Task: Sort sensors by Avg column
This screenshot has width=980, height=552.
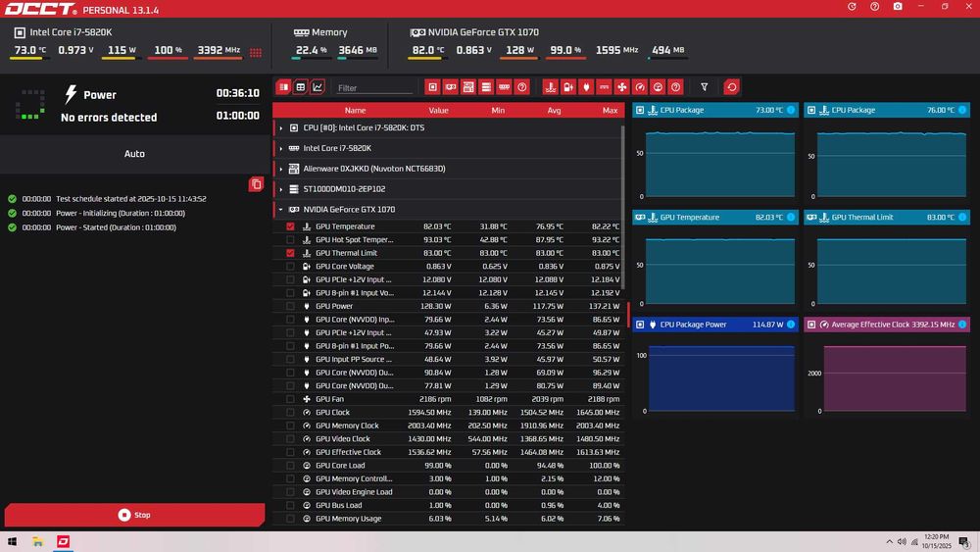Action: pos(554,111)
